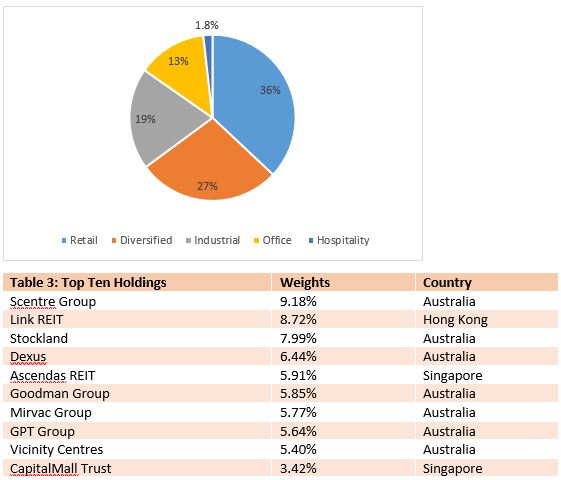
Task: Click the 7.99% weight value
Action: [x=298, y=338]
